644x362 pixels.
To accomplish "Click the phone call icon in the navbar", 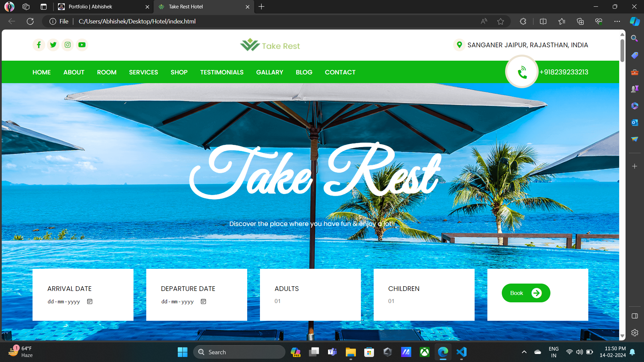I will [522, 71].
